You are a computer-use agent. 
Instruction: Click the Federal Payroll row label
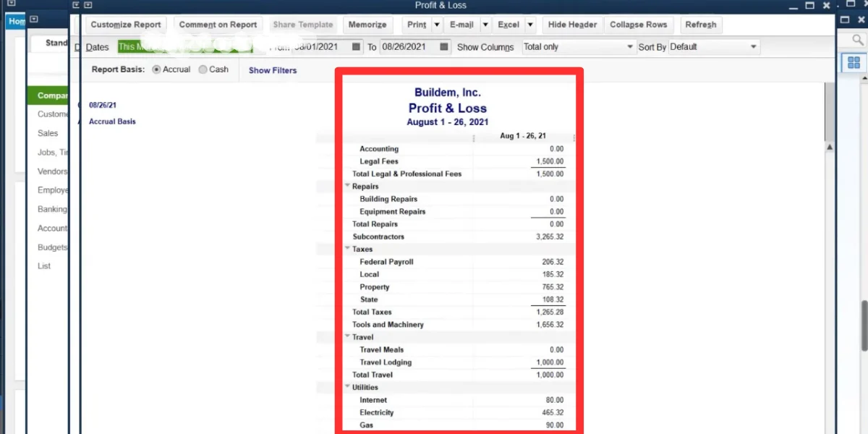386,262
